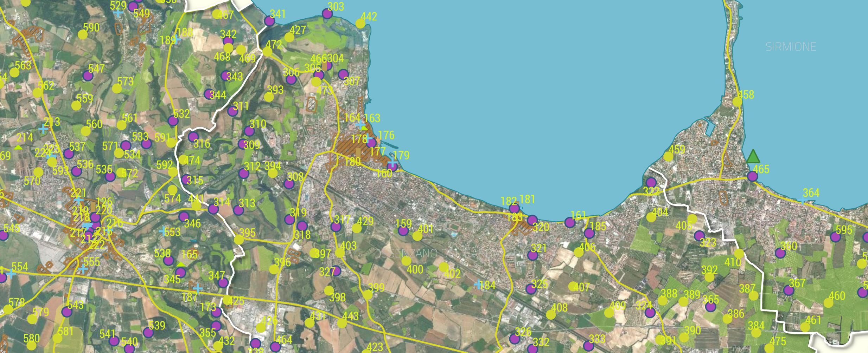Click the purple marker labeled 343
The height and width of the screenshot is (353, 868).
coord(226,76)
